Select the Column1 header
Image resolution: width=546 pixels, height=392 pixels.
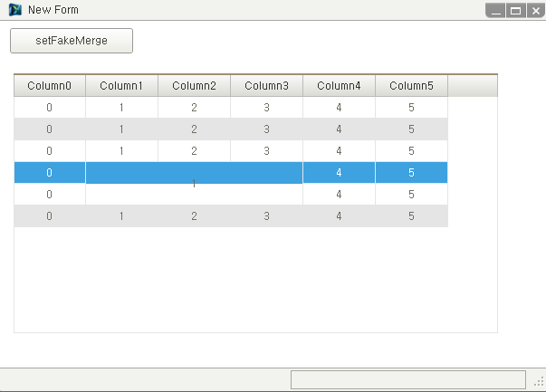(x=121, y=86)
